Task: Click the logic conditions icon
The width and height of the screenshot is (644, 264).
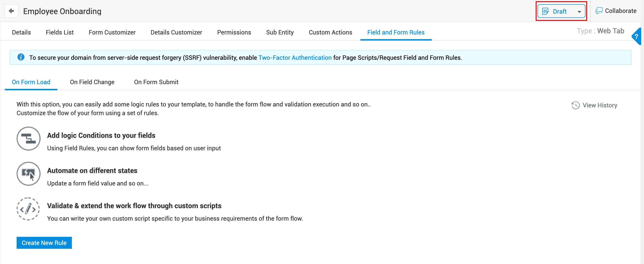Action: (29, 139)
